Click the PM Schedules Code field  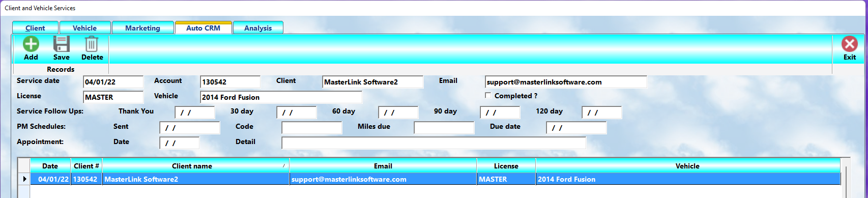312,128
